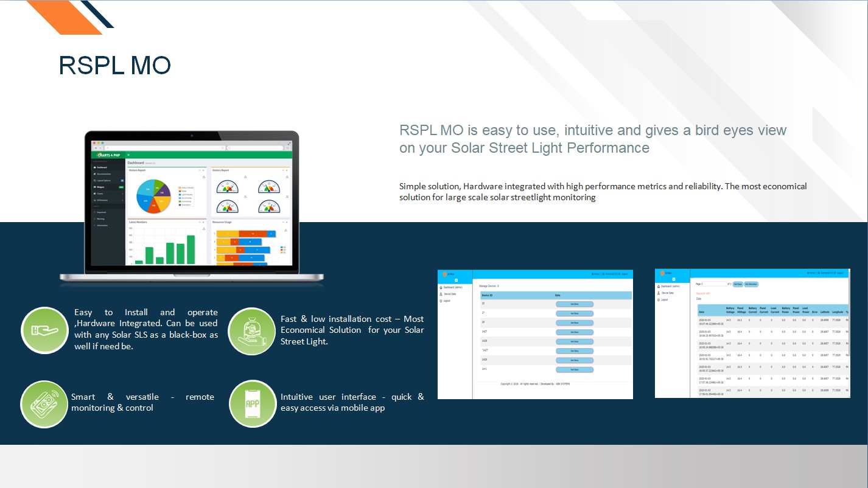The height and width of the screenshot is (488, 868).
Task: Click the Charts 4 PHP logo on laptop
Action: click(x=108, y=155)
